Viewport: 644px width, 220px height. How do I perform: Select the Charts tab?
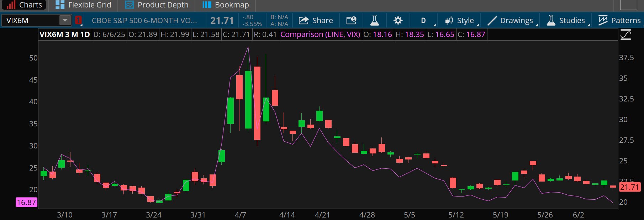[x=24, y=5]
